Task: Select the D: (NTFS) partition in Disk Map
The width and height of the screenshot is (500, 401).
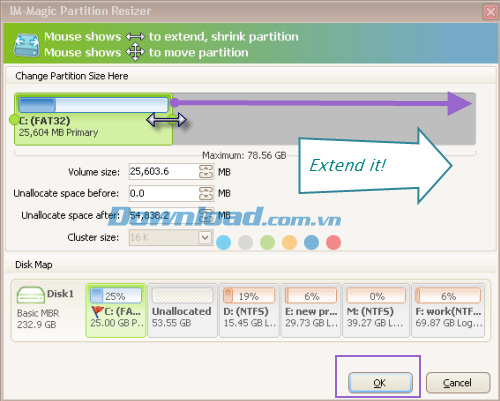Action: pyautogui.click(x=249, y=311)
